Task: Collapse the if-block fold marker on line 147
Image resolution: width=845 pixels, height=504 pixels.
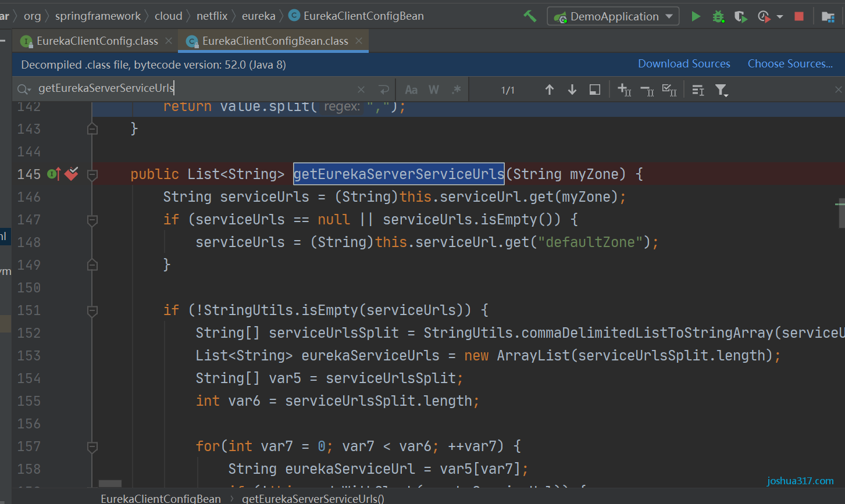Action: click(x=92, y=220)
